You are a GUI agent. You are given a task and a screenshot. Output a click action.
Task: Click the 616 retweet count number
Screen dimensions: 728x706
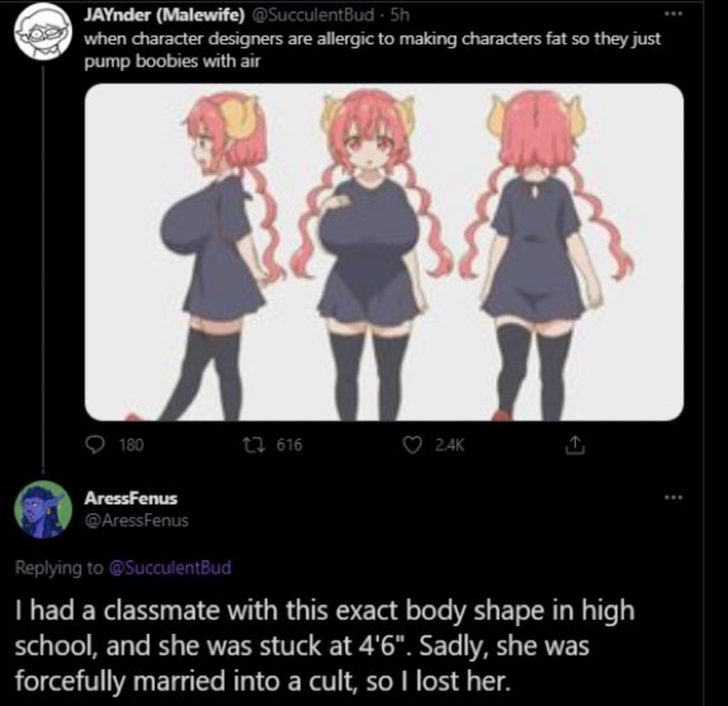click(x=289, y=445)
